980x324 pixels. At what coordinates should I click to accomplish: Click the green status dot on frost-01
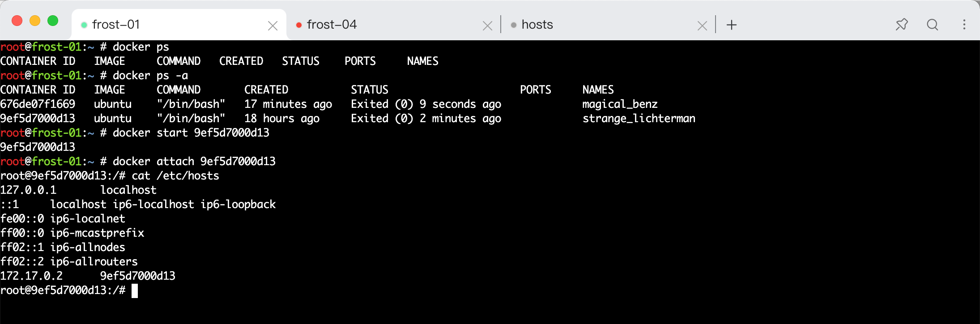(x=84, y=25)
